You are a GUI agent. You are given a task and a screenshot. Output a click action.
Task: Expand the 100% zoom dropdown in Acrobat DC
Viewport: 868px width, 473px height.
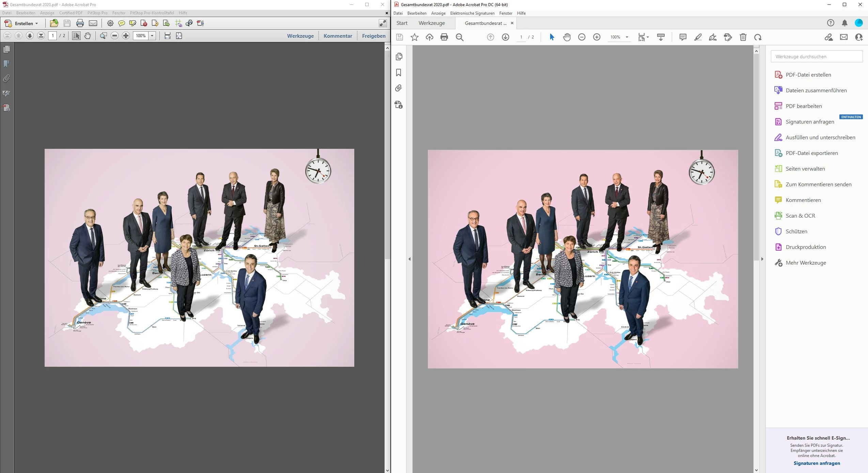(x=627, y=37)
